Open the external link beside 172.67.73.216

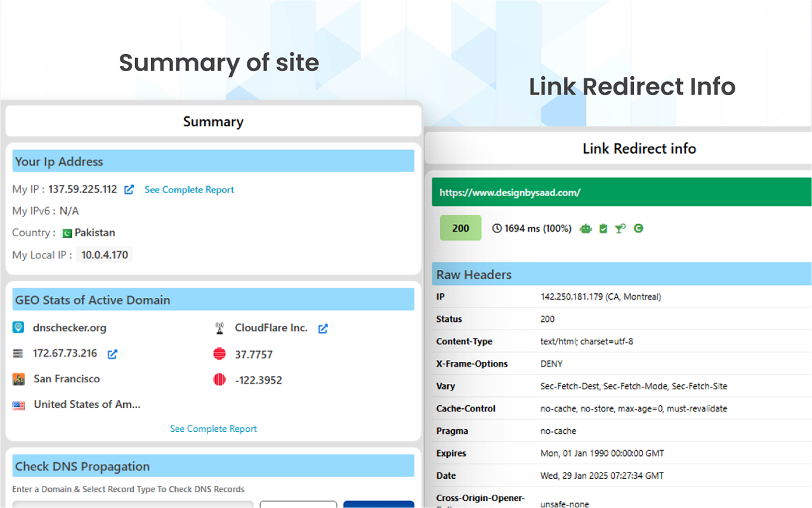pos(112,354)
